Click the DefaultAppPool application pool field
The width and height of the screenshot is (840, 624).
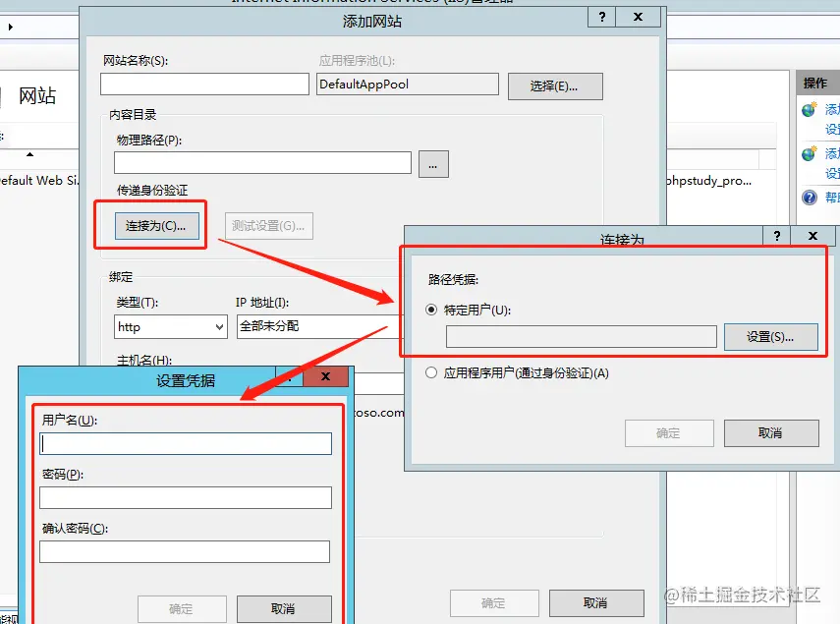407,85
